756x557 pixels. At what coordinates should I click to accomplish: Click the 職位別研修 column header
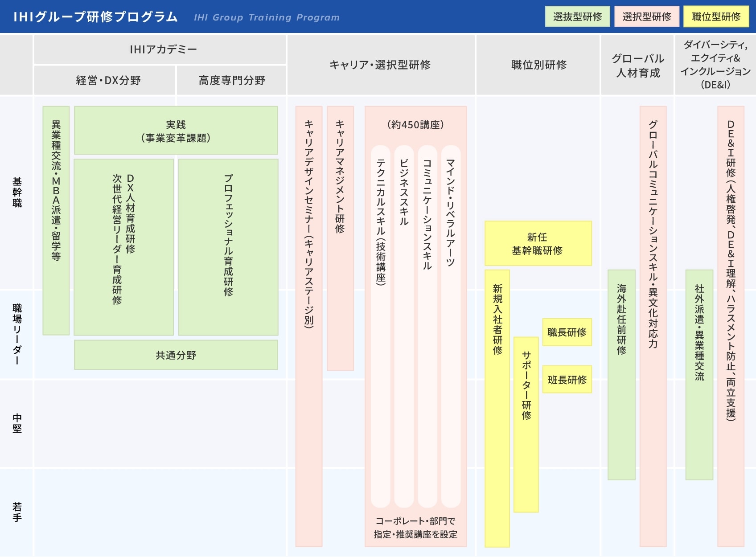coord(538,65)
